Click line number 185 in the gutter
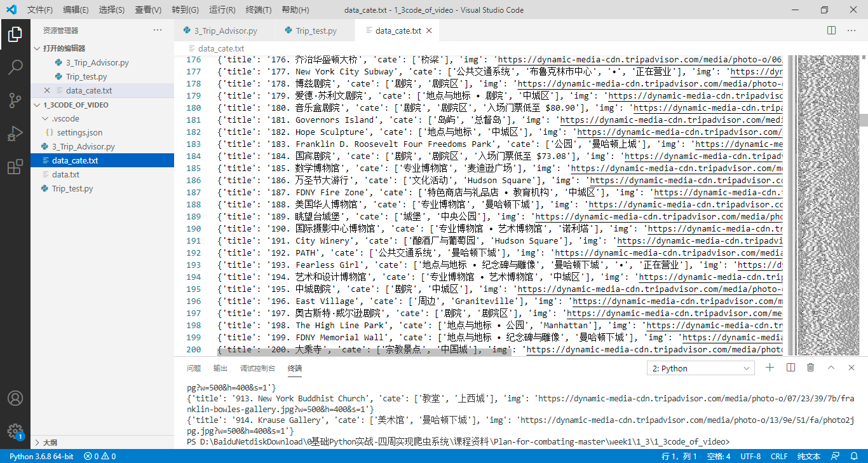The width and height of the screenshot is (868, 463). pos(194,169)
